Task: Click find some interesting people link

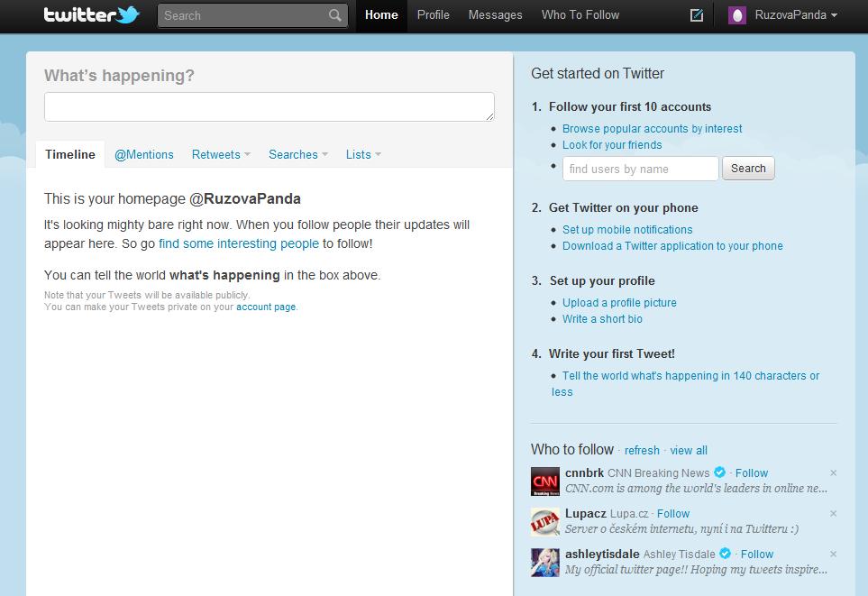Action: coord(239,243)
